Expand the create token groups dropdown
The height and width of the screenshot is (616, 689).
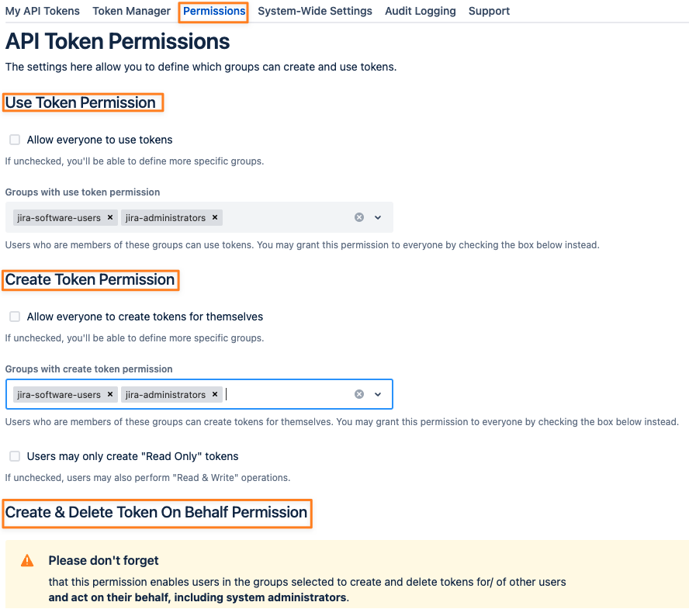(x=378, y=394)
